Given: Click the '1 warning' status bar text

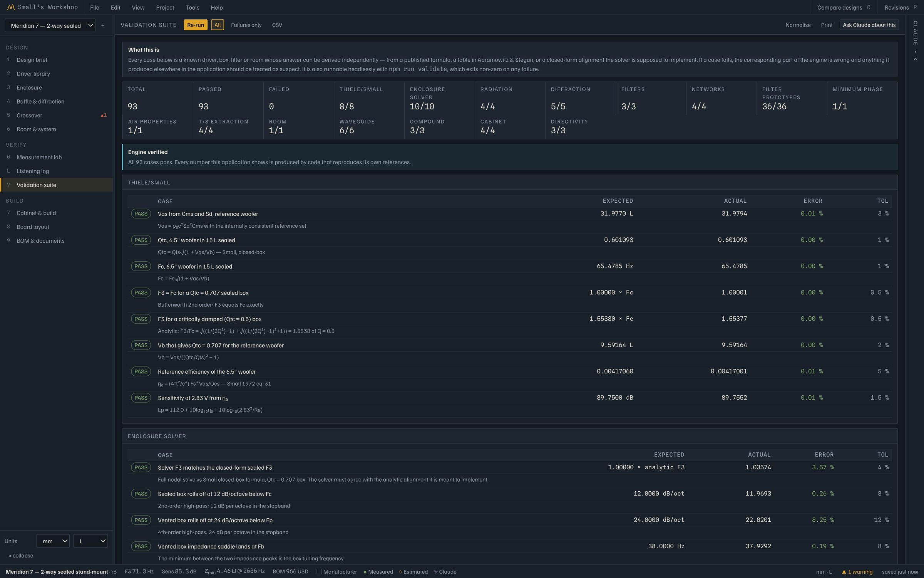Looking at the screenshot, I should coord(860,572).
